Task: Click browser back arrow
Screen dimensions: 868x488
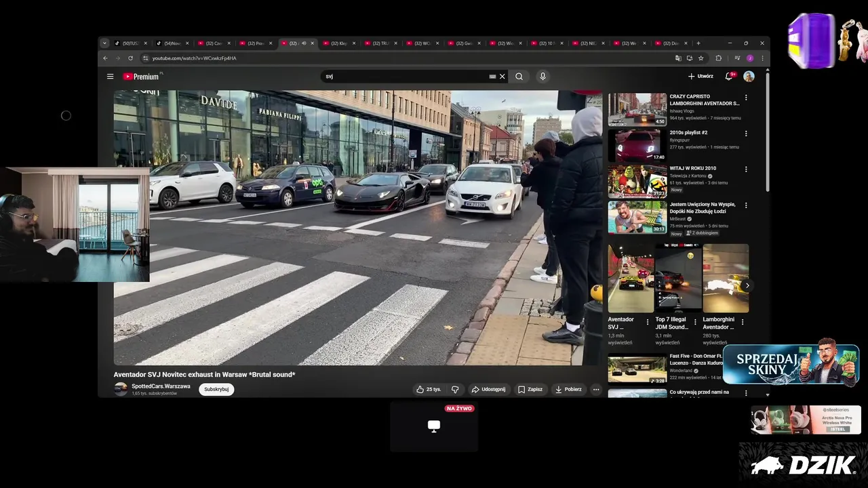Action: point(105,58)
